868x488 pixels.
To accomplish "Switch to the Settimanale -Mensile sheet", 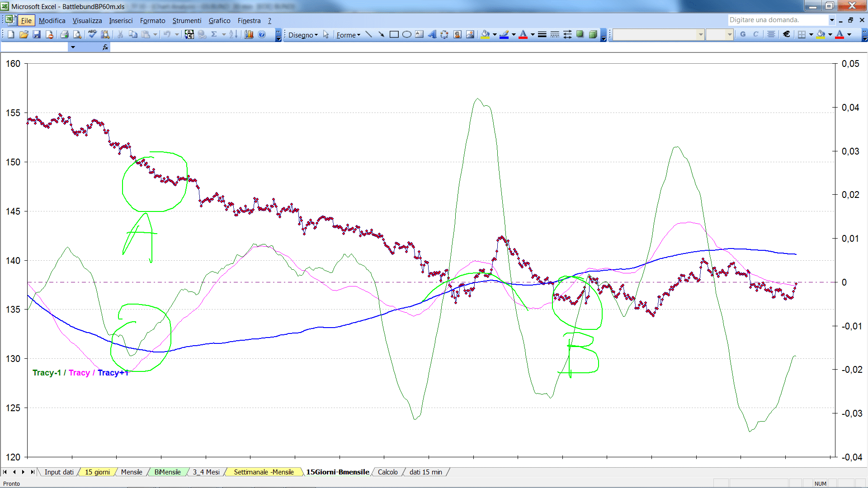I will pos(264,472).
